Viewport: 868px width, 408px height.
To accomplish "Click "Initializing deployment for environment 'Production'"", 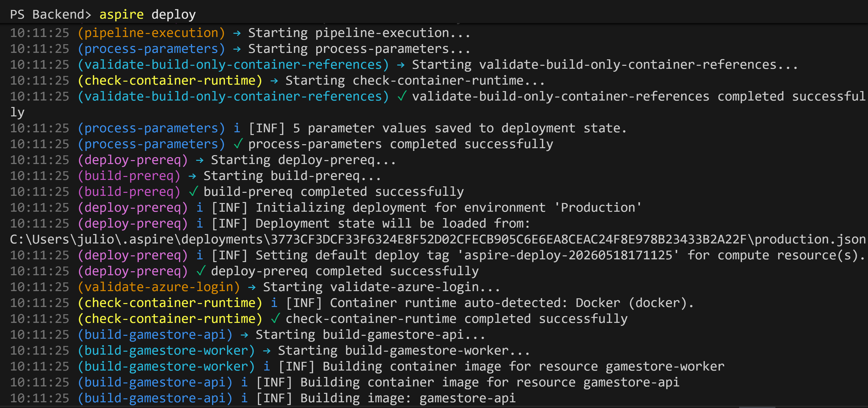I will tap(449, 207).
